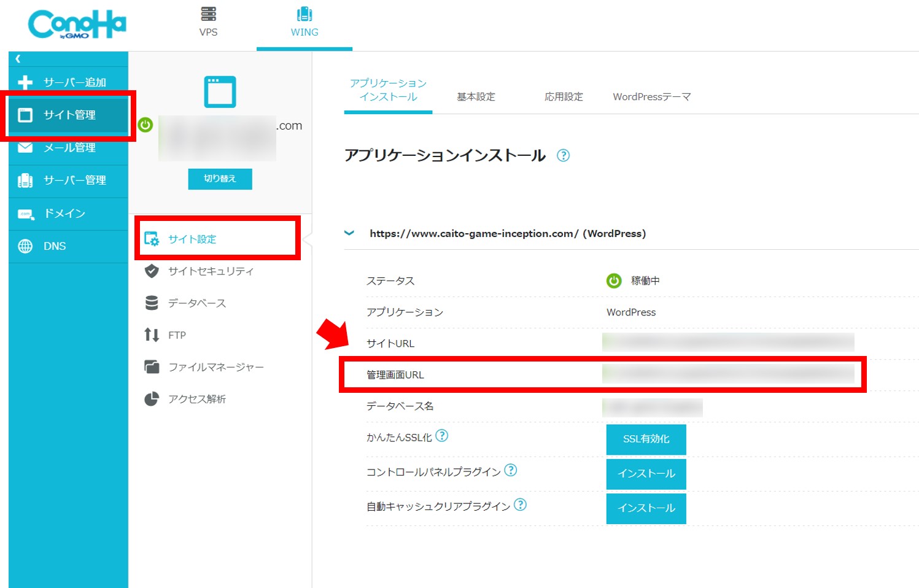Screen dimensions: 919x588
Task: Open サイト管理 in the sidebar
Action: [68, 115]
